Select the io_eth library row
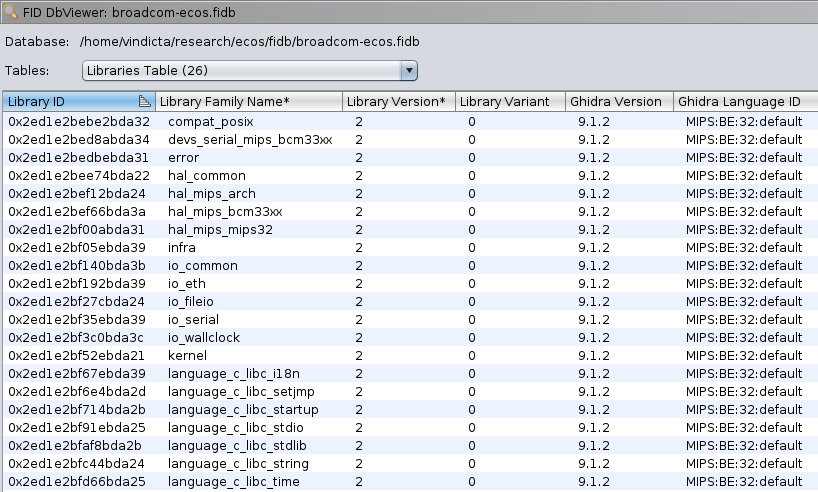The height and width of the screenshot is (492, 818). (x=411, y=283)
